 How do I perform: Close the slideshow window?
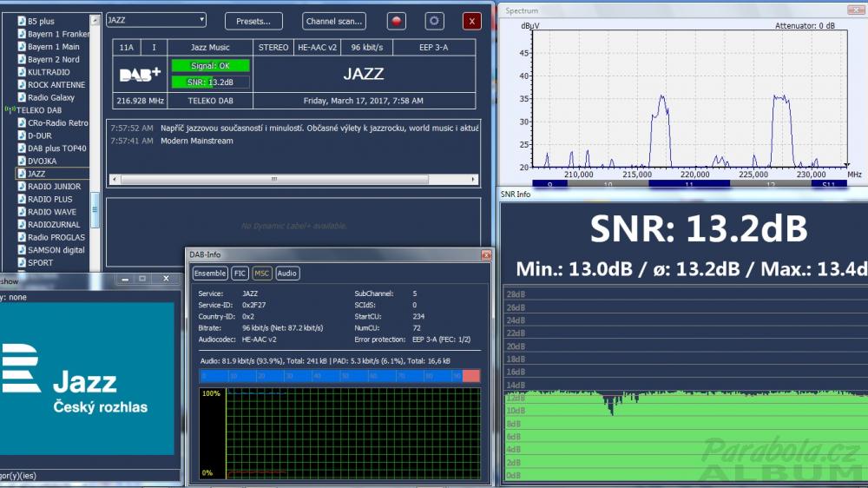tap(166, 279)
